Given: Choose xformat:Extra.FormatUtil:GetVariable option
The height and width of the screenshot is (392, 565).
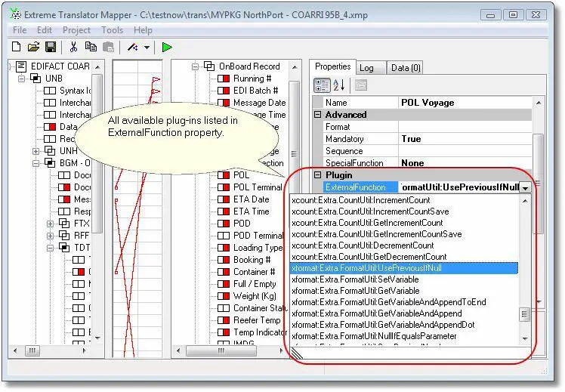Looking at the screenshot, I should pyautogui.click(x=403, y=290).
